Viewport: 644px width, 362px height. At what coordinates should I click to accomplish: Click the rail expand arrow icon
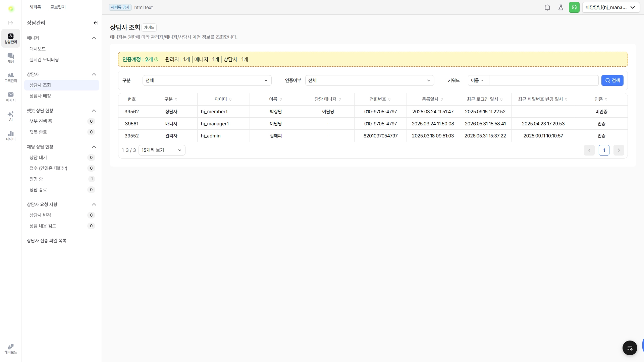[11, 23]
